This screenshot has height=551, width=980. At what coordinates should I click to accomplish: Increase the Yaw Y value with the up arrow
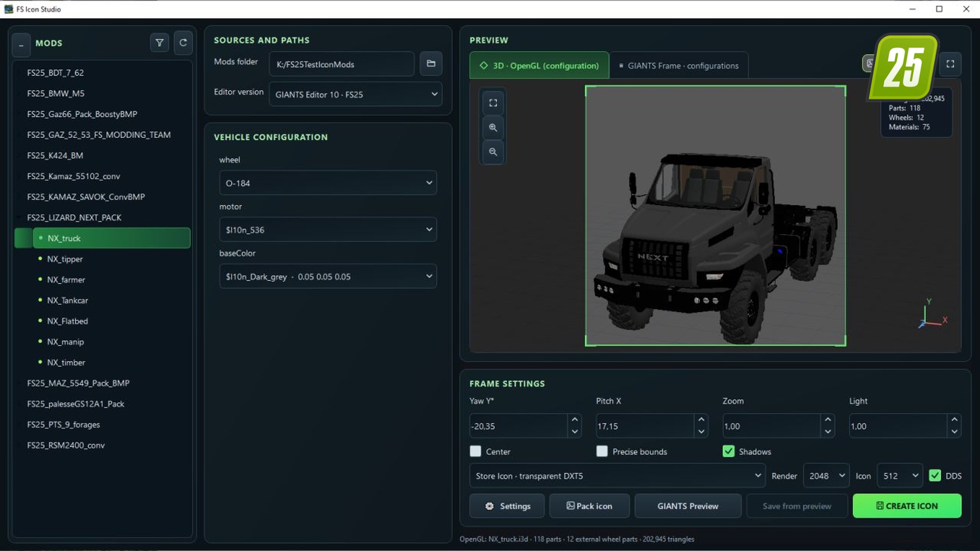click(x=575, y=420)
